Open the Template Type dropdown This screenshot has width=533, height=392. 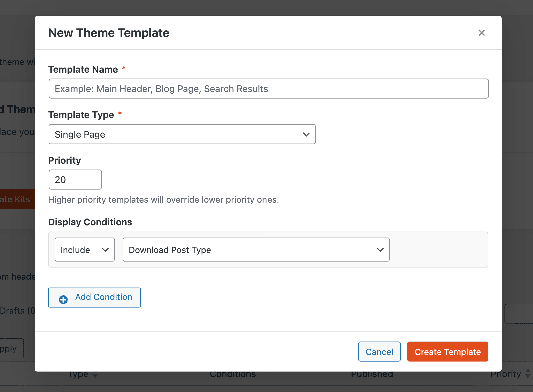(182, 134)
